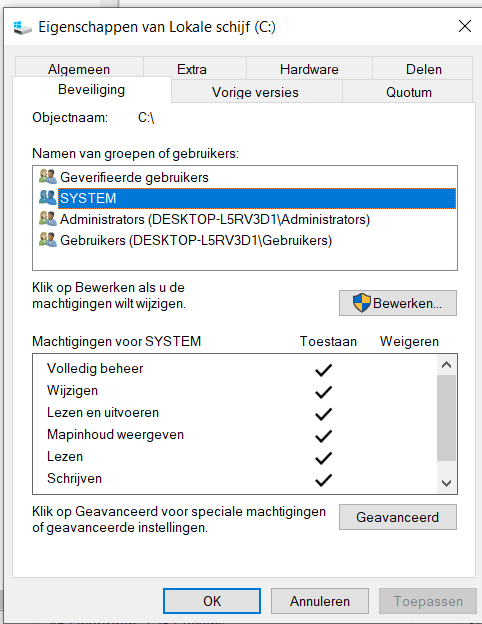
Task: Confirm dialog with OK button
Action: coord(212,601)
